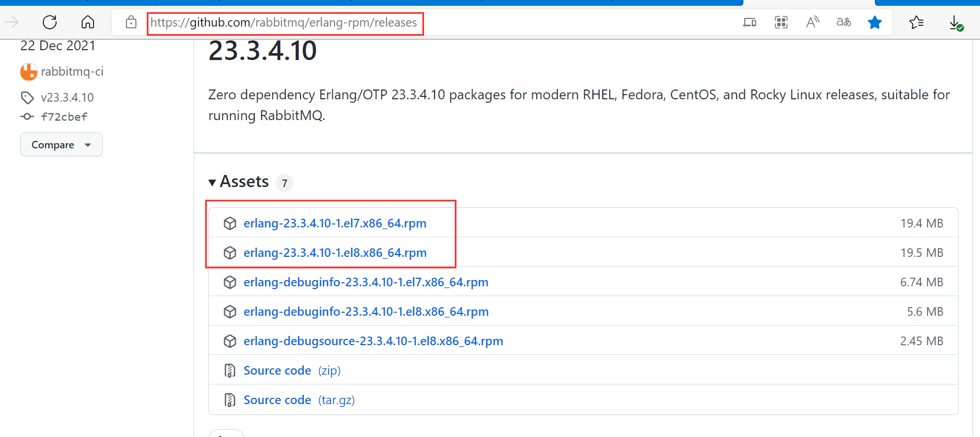Download Source code (zip)

point(292,371)
